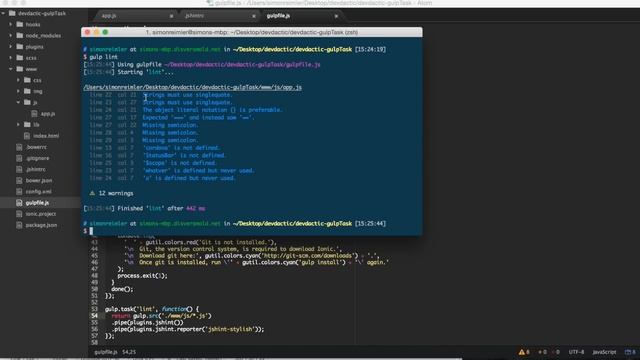Screen dimensions: 640x360
Task: Click the terminal window red close button
Action: point(87,32)
